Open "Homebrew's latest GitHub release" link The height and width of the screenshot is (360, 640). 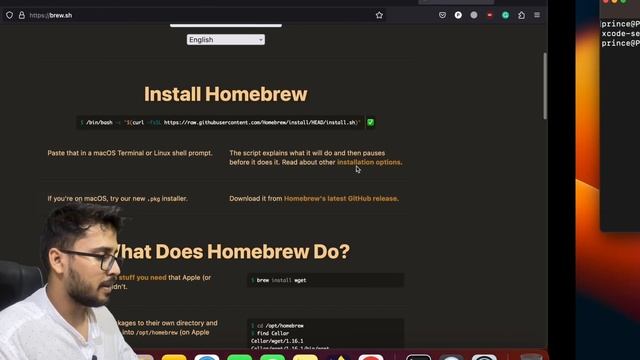tap(340, 198)
